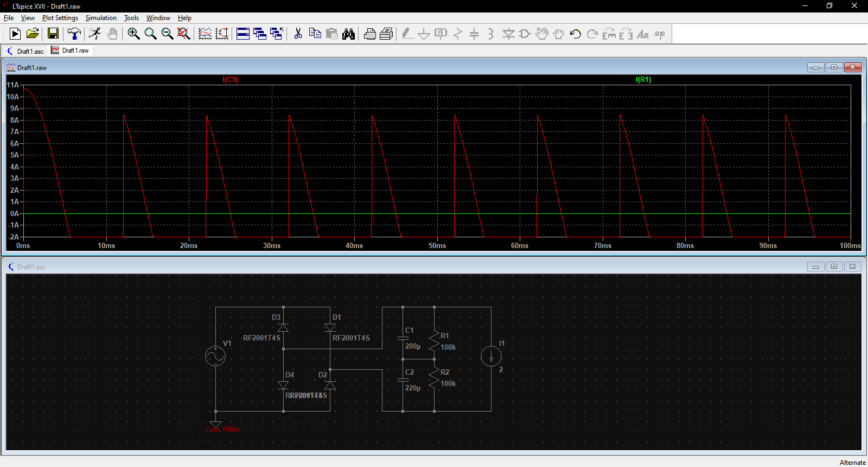
Task: Save the file using the floppy disk icon
Action: pos(53,34)
